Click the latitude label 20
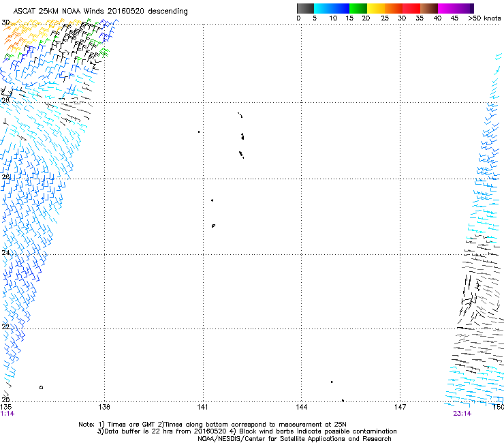 point(5,399)
